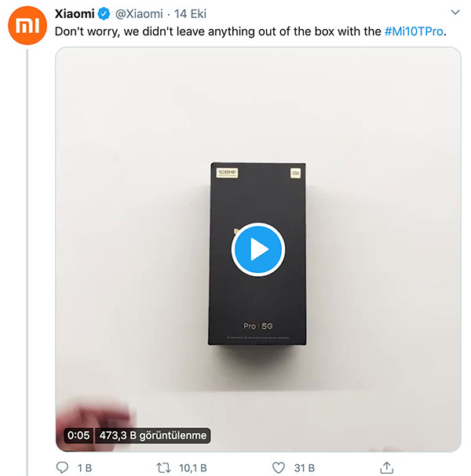Open the share icon below the video
The image size is (471, 476).
pos(386,467)
